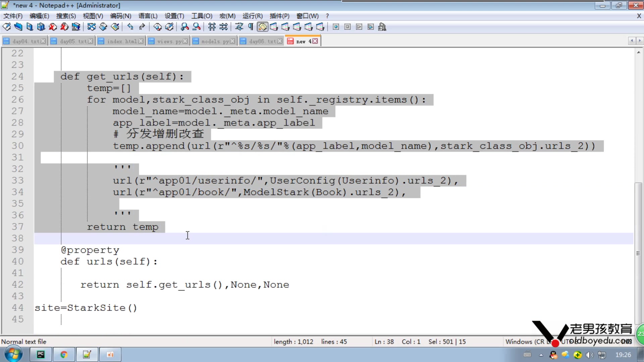Close the day84.txt tab
This screenshot has height=362, width=644.
pyautogui.click(x=44, y=41)
